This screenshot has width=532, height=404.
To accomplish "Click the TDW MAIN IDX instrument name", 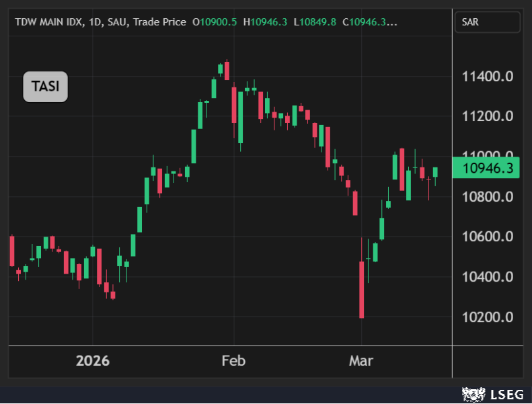I will 49,22.
